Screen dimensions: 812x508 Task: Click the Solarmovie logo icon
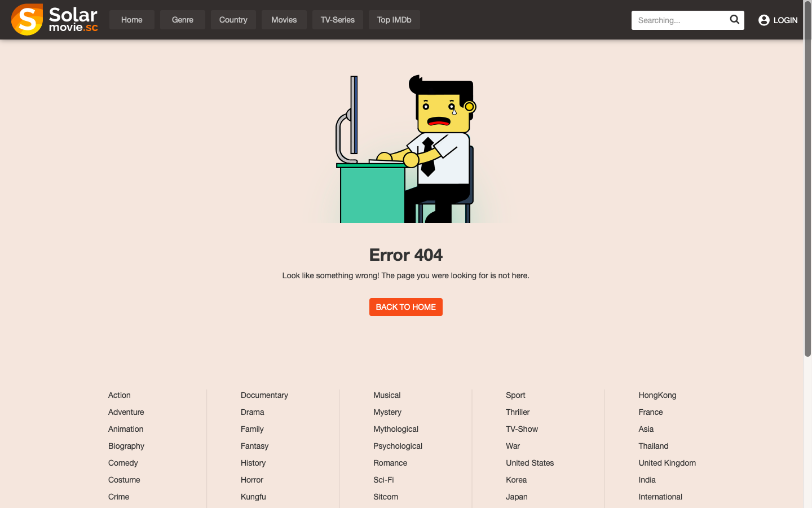click(x=27, y=20)
